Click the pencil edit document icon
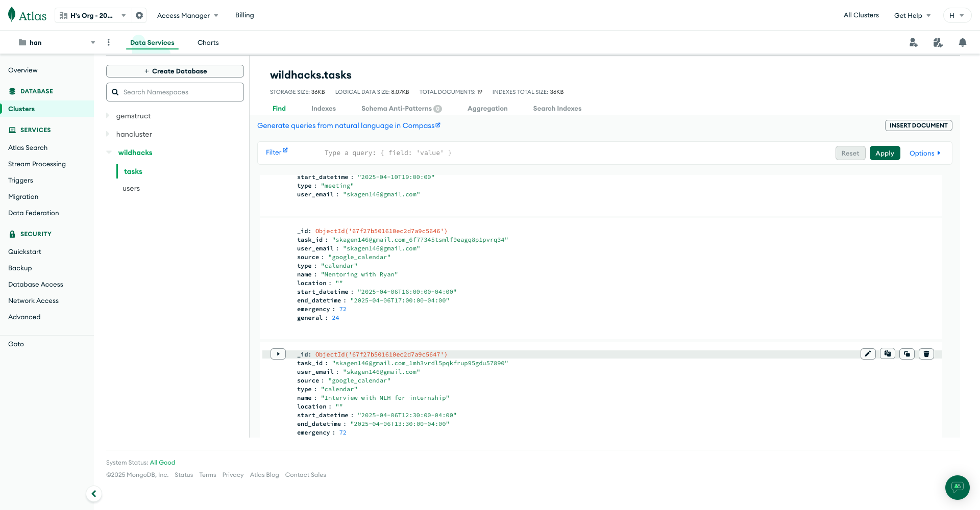The height and width of the screenshot is (510, 980). pyautogui.click(x=868, y=354)
